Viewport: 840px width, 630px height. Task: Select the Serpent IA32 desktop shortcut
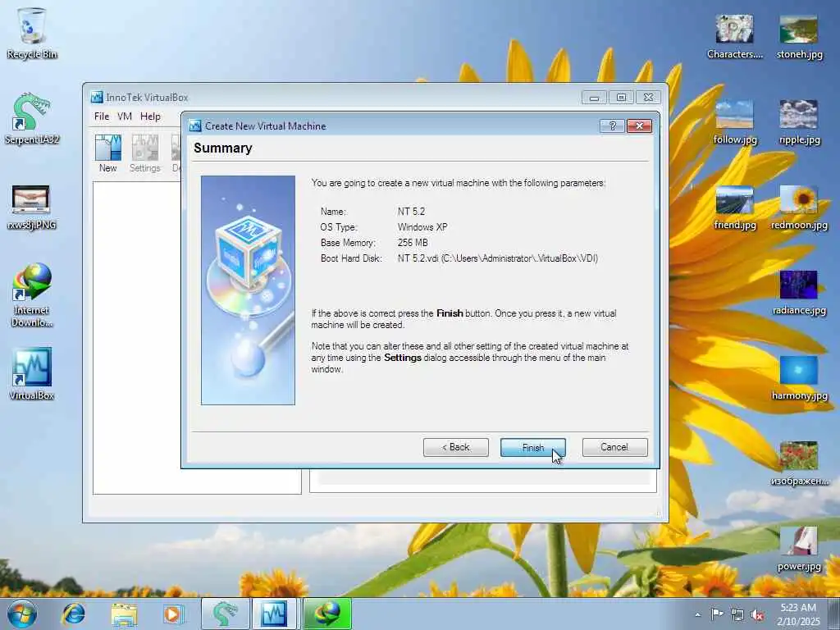pyautogui.click(x=32, y=118)
